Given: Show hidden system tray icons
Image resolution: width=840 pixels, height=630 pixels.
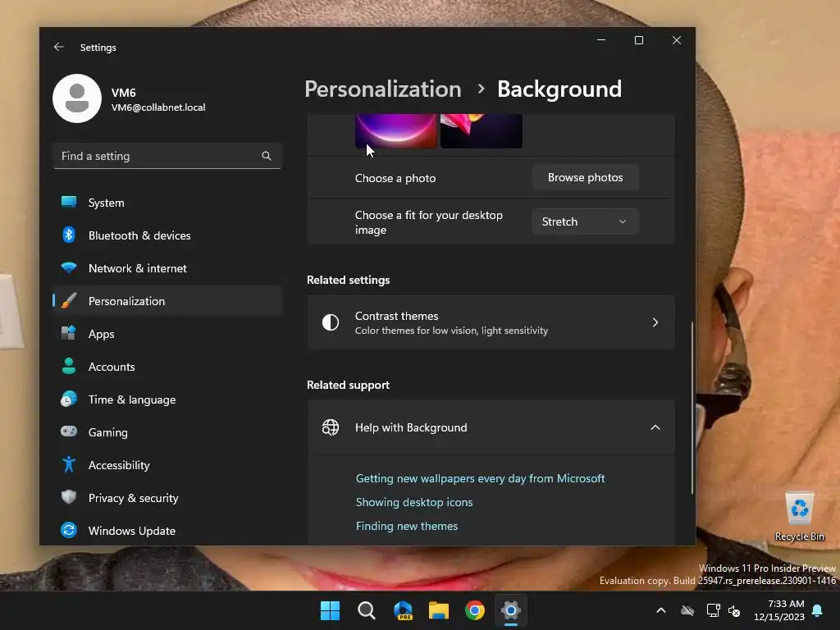Looking at the screenshot, I should (x=661, y=610).
